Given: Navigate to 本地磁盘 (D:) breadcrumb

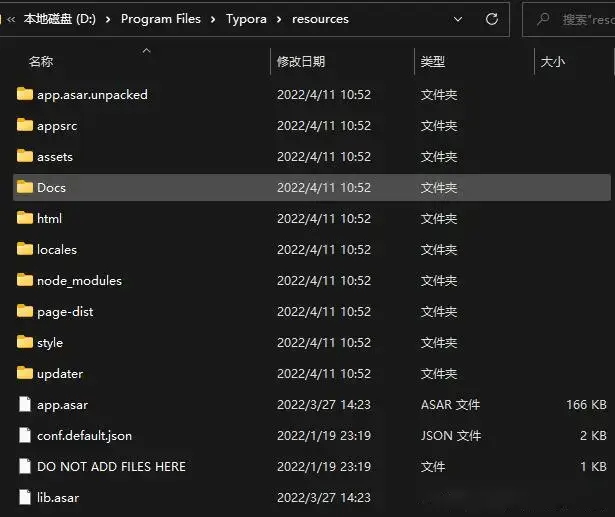Looking at the screenshot, I should 60,19.
